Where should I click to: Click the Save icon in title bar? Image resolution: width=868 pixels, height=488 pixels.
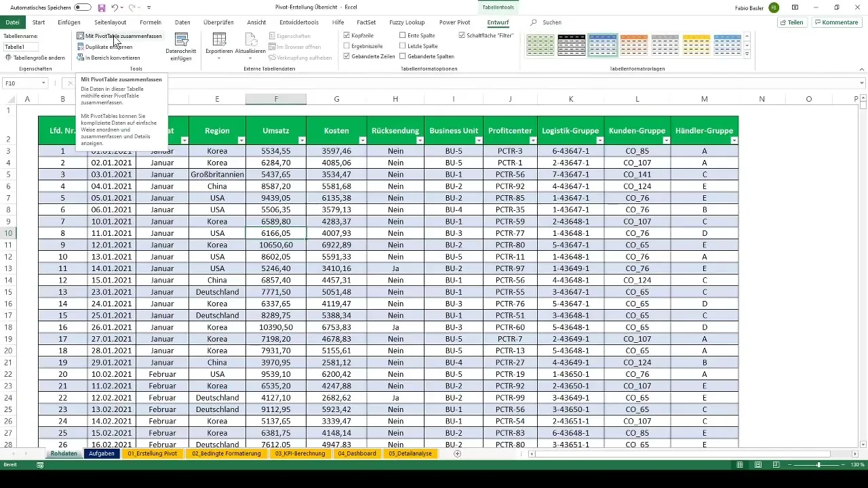point(102,7)
